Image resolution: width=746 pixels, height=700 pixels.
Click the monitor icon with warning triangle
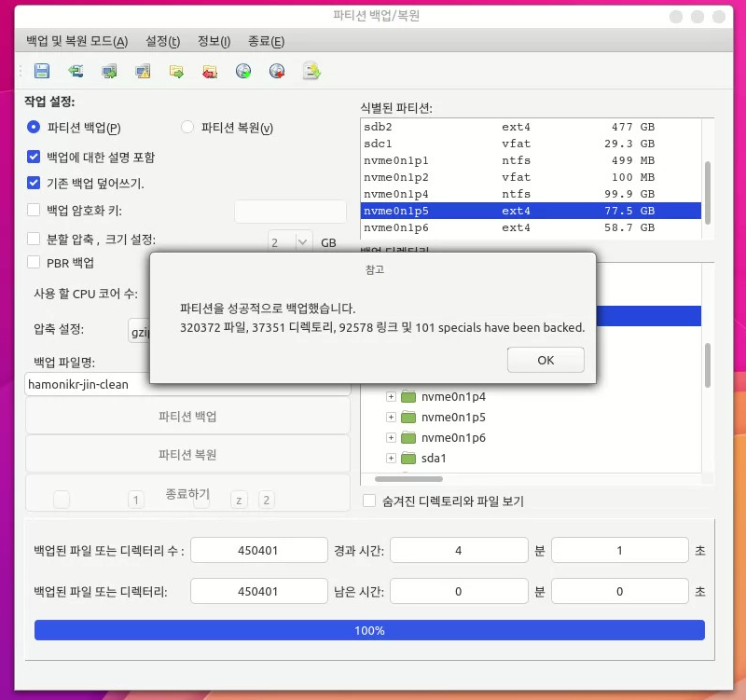click(143, 71)
